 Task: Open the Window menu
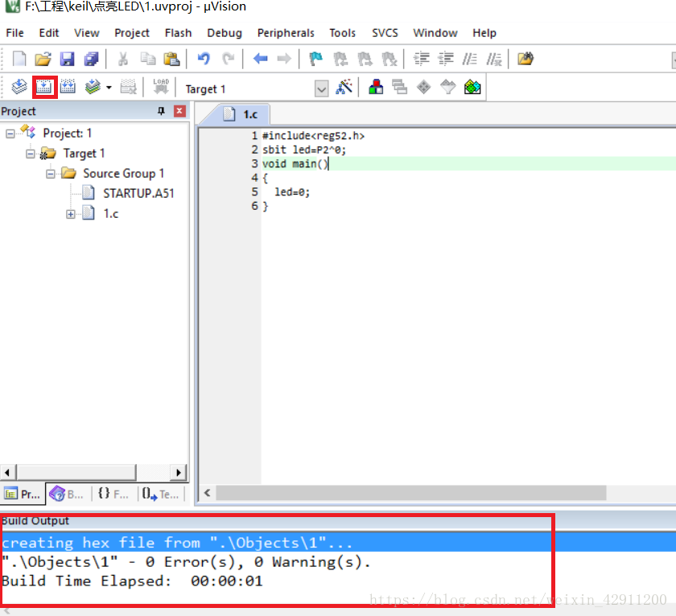click(435, 33)
